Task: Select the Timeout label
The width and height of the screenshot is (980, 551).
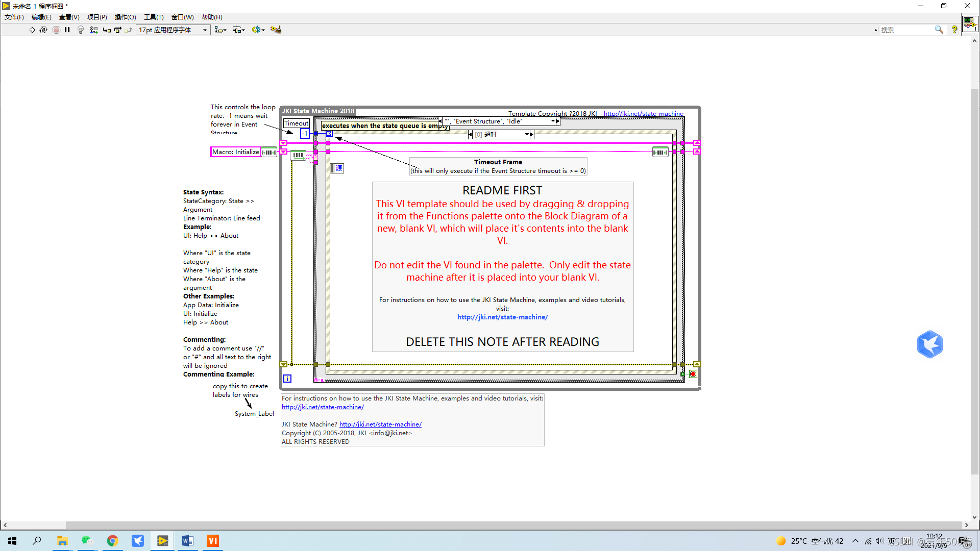Action: point(296,123)
